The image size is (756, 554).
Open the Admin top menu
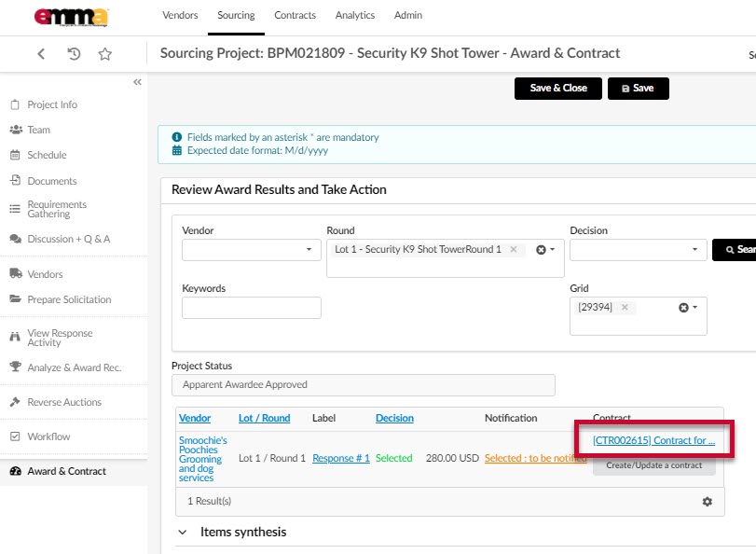pos(408,16)
